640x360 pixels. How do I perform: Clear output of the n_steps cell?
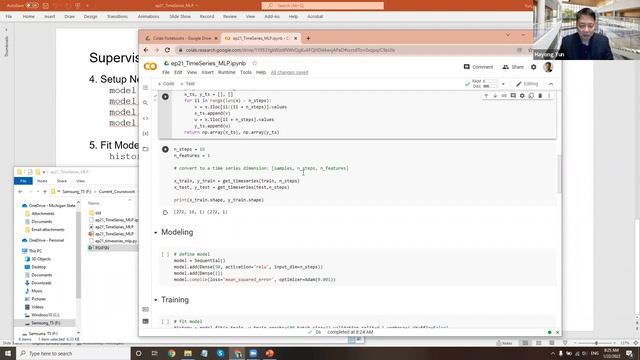[x=165, y=213]
